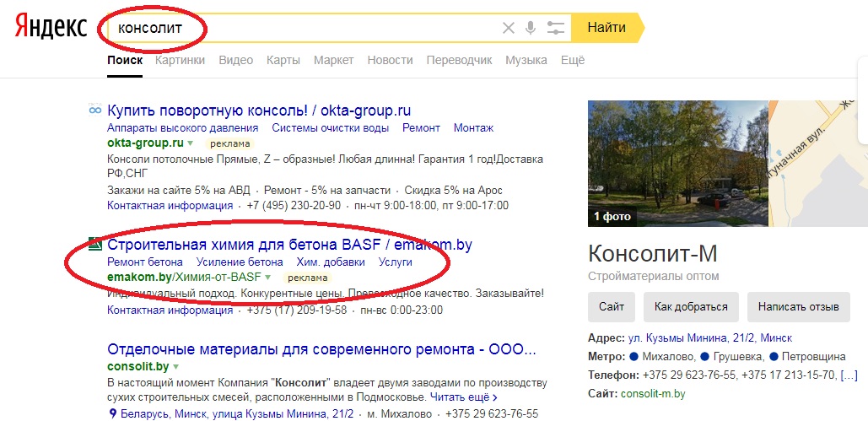
Task: Open okta-group.ru dropdown arrow
Action: [190, 143]
